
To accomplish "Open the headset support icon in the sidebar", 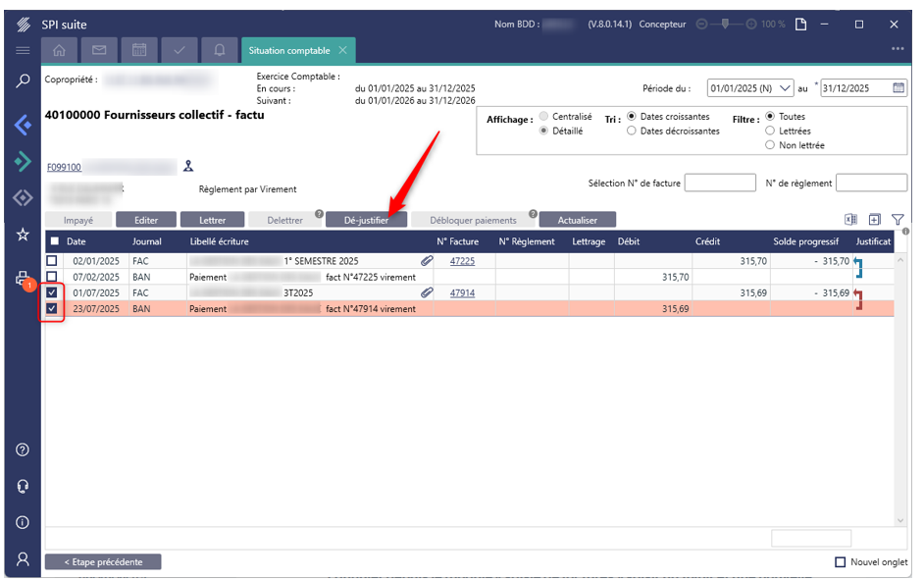I will (23, 486).
